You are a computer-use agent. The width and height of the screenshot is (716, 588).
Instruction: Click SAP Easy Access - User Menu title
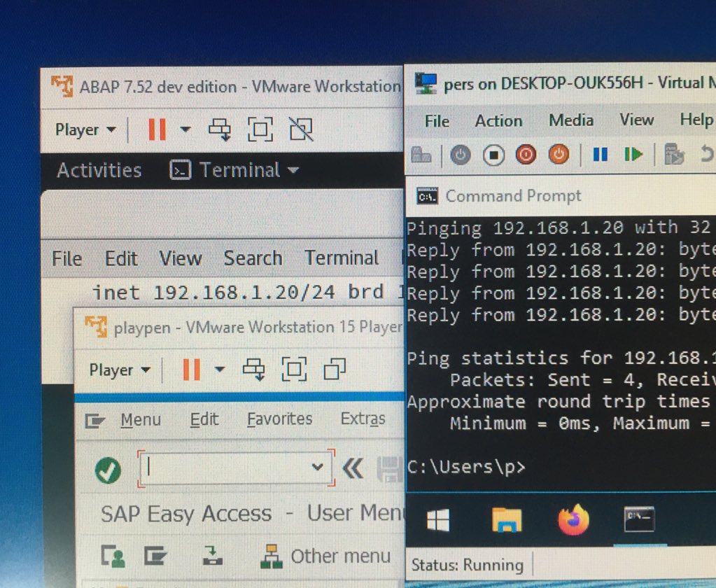click(253, 514)
